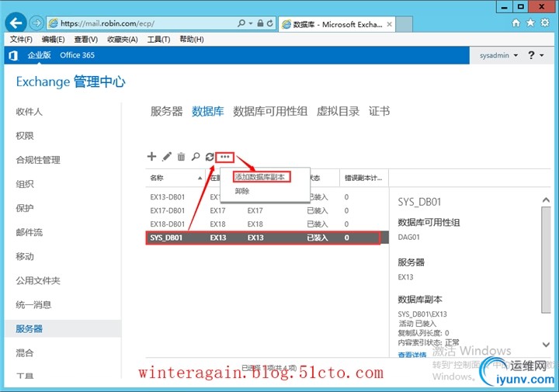Go to 收件人 in the sidebar

coord(30,112)
